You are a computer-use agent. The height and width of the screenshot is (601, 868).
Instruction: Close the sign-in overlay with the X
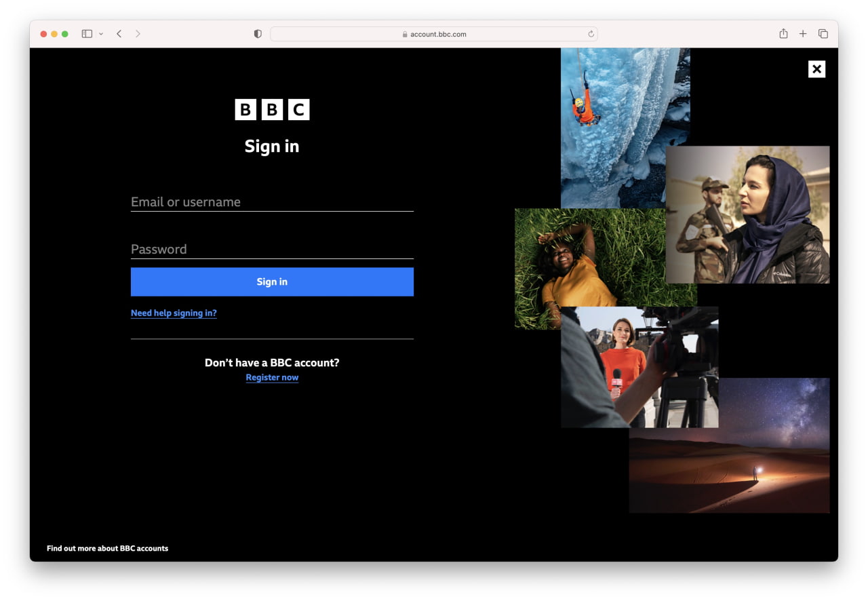[816, 69]
